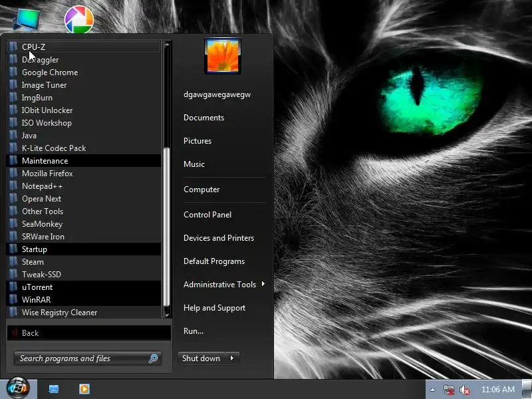
Task: Click the user account picture
Action: tap(223, 56)
